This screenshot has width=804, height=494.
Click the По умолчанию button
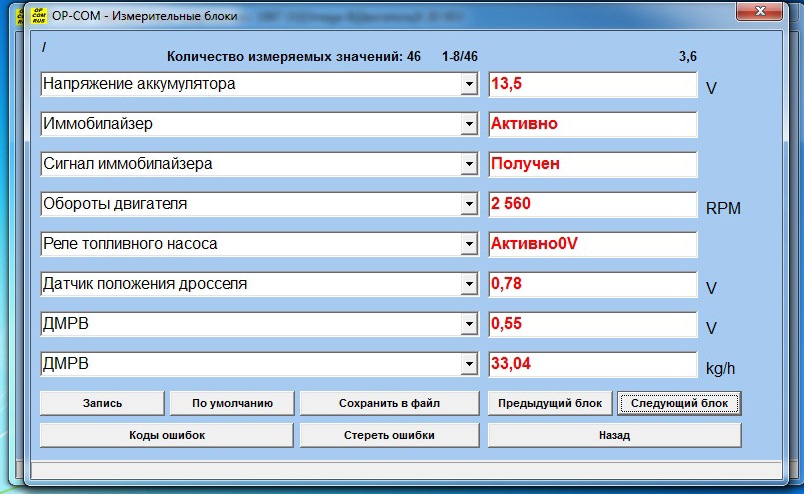[232, 403]
